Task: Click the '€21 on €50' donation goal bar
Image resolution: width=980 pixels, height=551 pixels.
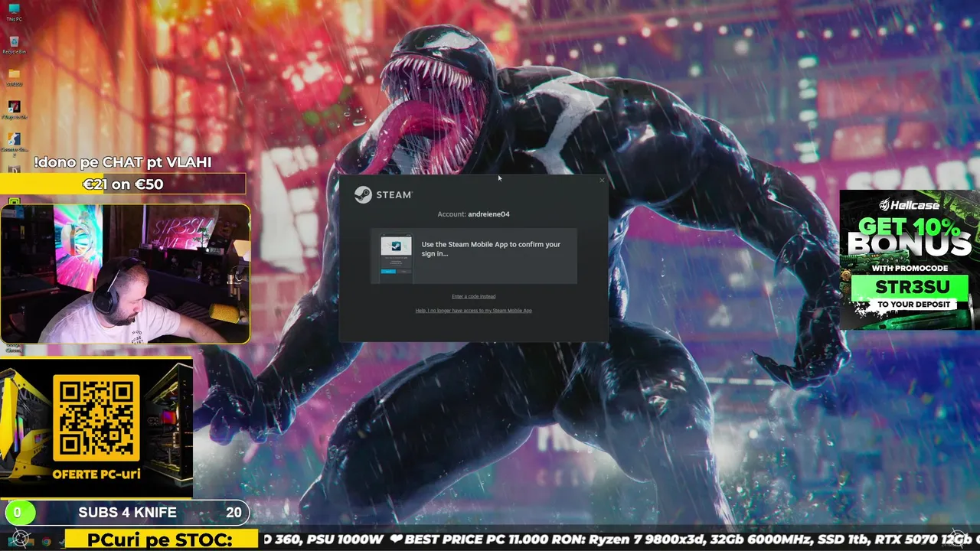Action: [122, 184]
